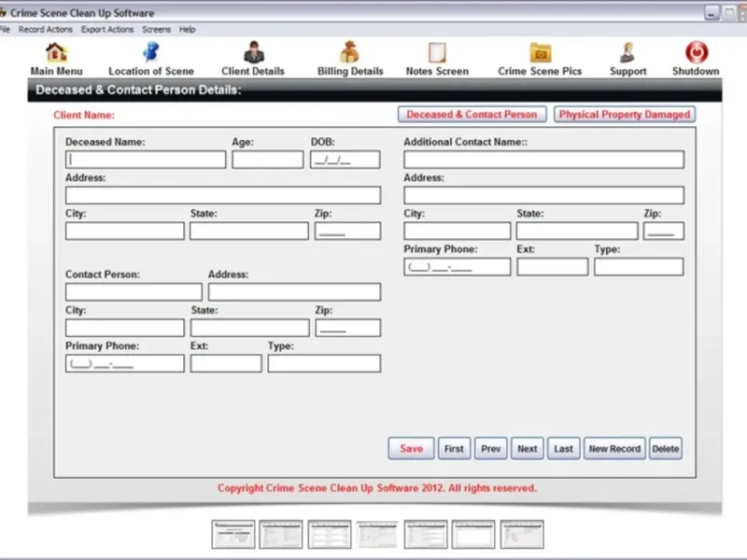The width and height of the screenshot is (747, 560).
Task: Click the deceased Zip field
Action: point(347,231)
